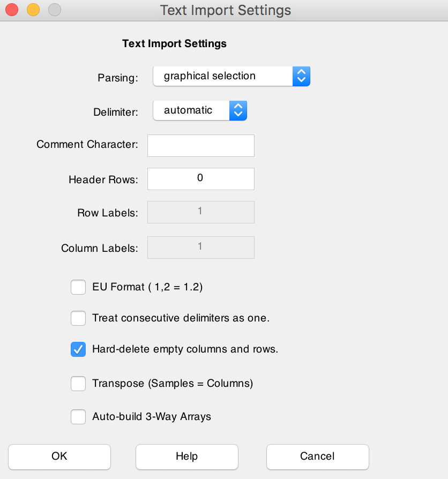Close the window with the red button
The height and width of the screenshot is (479, 448).
point(12,10)
